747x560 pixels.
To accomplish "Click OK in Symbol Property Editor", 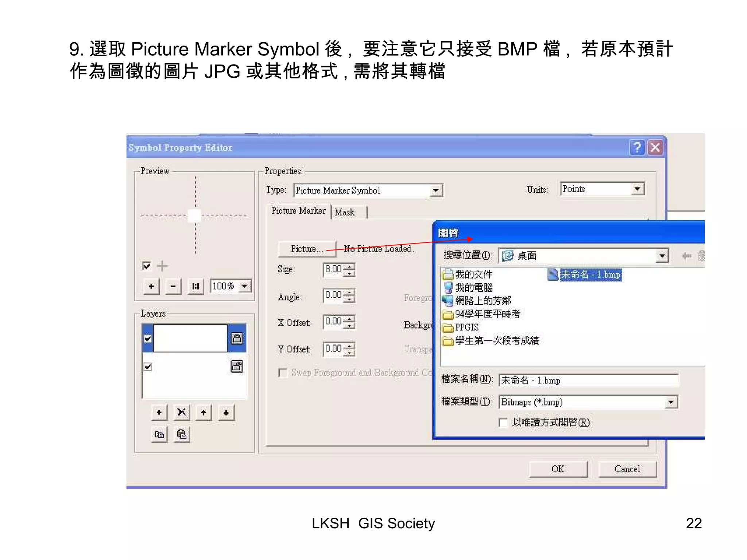I will click(558, 469).
